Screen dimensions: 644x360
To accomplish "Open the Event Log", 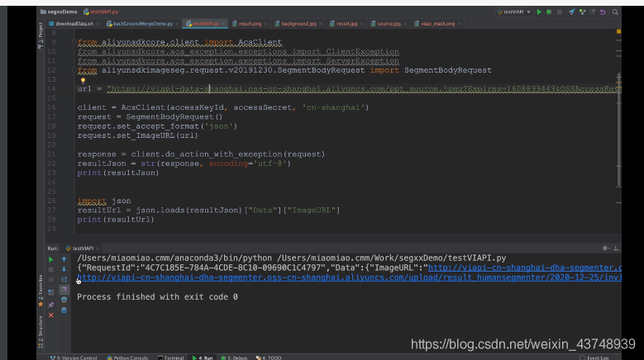I will point(594,358).
